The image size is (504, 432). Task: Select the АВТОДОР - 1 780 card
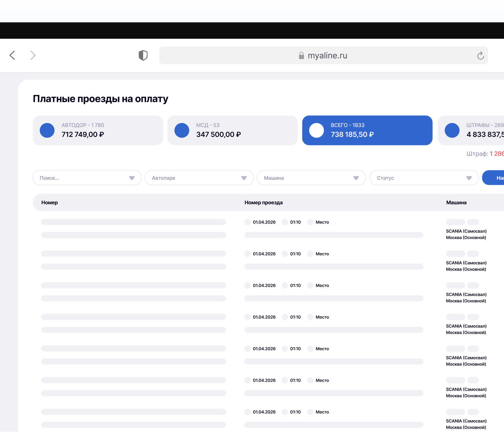coord(98,130)
